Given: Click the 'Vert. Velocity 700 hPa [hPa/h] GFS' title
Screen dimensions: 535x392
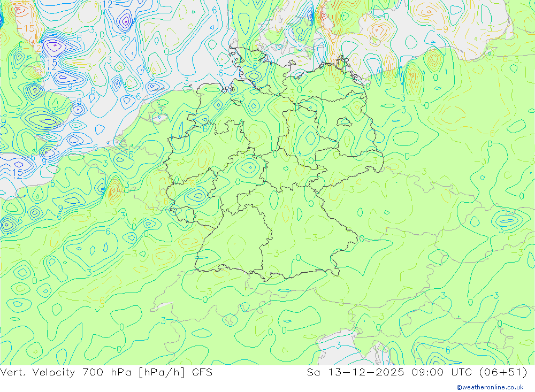Looking at the screenshot, I should pyautogui.click(x=106, y=372).
